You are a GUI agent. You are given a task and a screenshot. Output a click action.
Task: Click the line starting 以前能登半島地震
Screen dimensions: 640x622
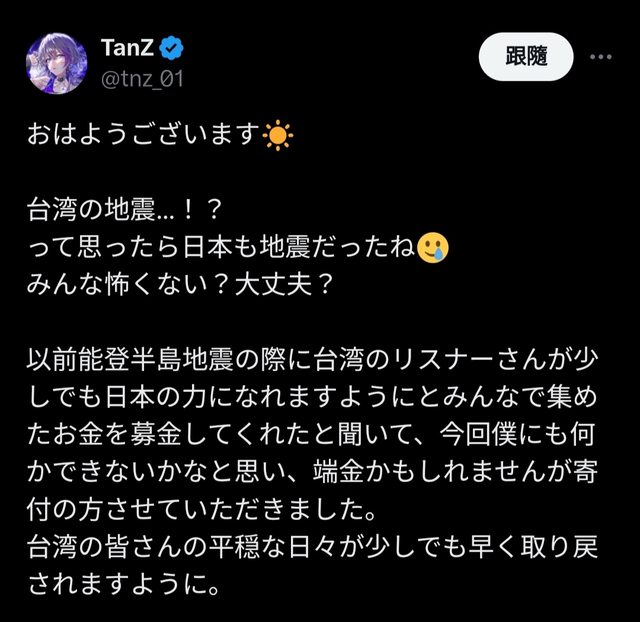pyautogui.click(x=313, y=360)
